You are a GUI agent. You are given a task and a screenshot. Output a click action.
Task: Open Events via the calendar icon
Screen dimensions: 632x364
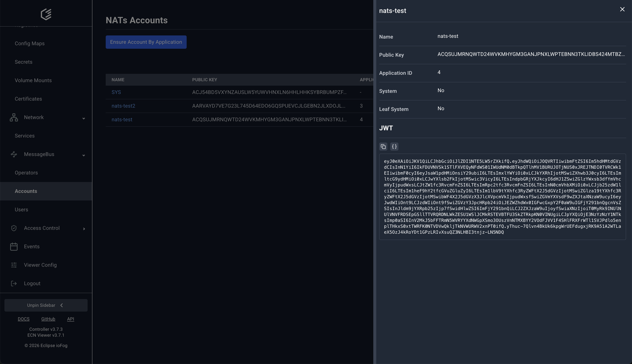pyautogui.click(x=14, y=246)
